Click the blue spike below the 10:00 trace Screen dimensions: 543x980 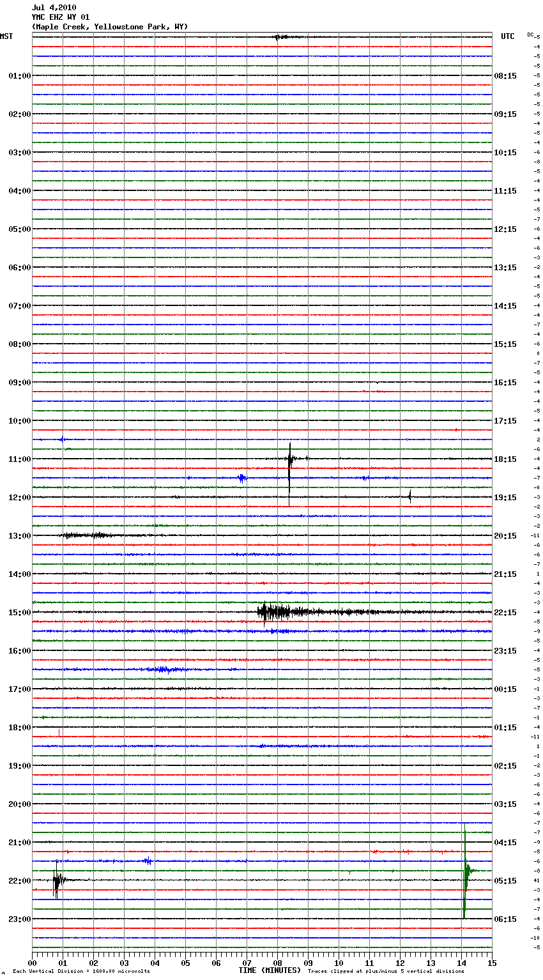(62, 439)
